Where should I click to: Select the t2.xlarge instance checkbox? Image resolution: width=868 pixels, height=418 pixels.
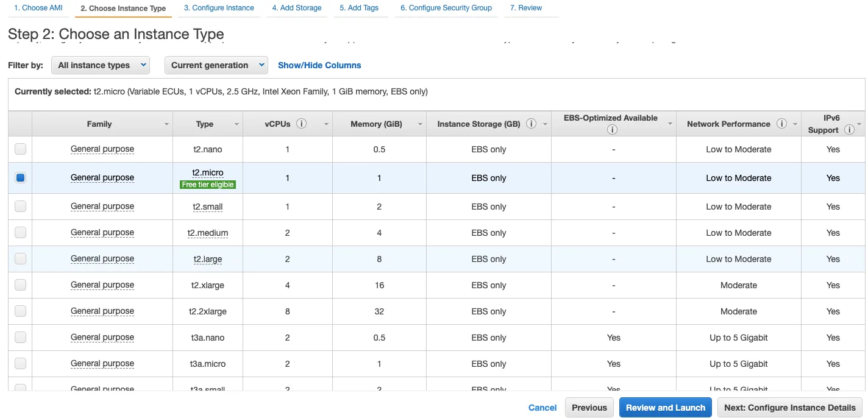click(x=21, y=285)
